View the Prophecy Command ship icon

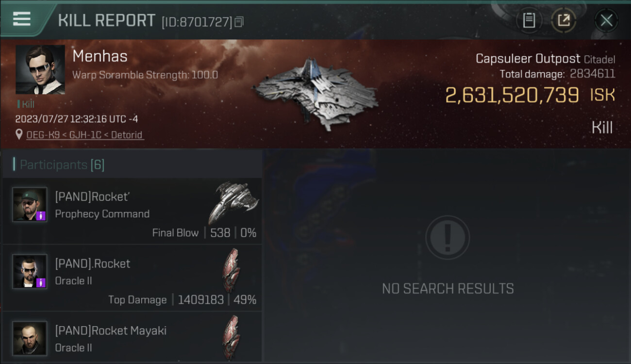pos(234,202)
